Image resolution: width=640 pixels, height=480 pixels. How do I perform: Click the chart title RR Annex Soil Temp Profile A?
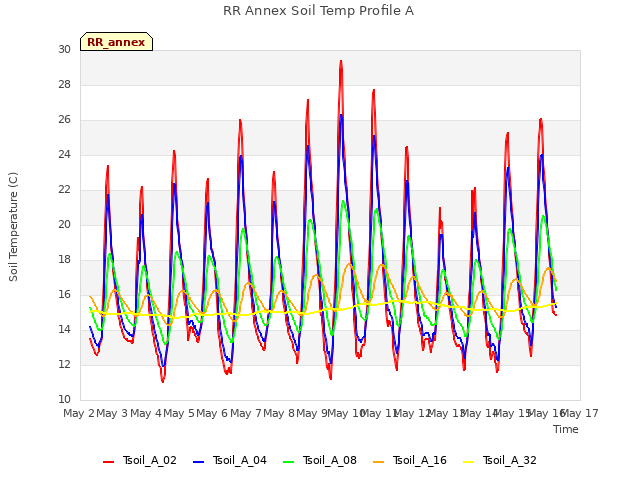click(x=318, y=11)
